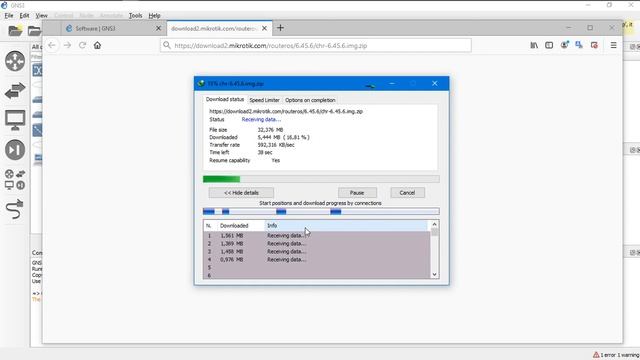
Task: Open a new browser tab
Action: coord(280,28)
